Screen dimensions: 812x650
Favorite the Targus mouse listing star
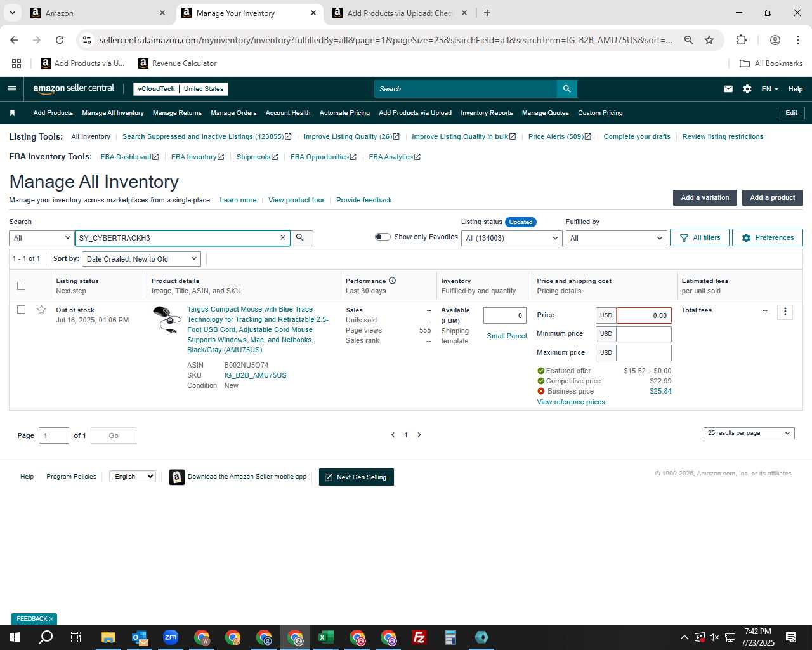coord(41,310)
